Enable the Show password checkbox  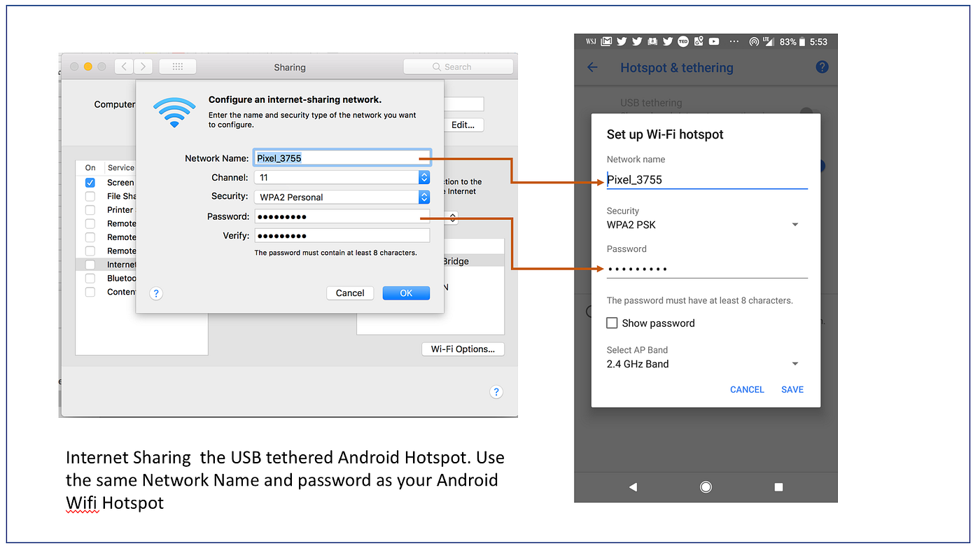click(612, 323)
